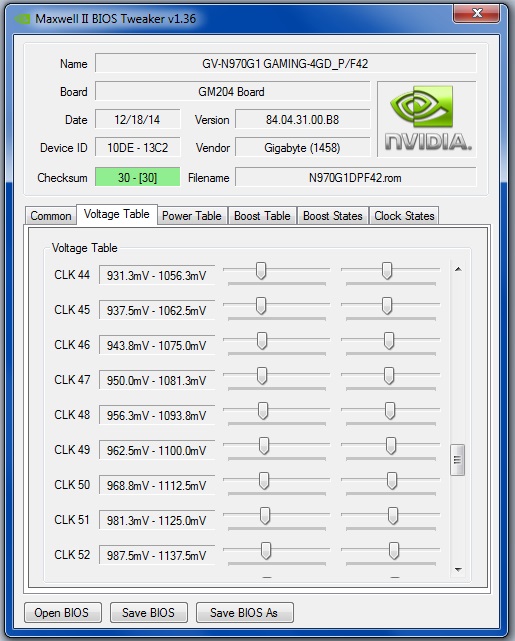Click the CLK 44 minimum voltage slider handle
The height and width of the screenshot is (641, 515).
[x=261, y=271]
